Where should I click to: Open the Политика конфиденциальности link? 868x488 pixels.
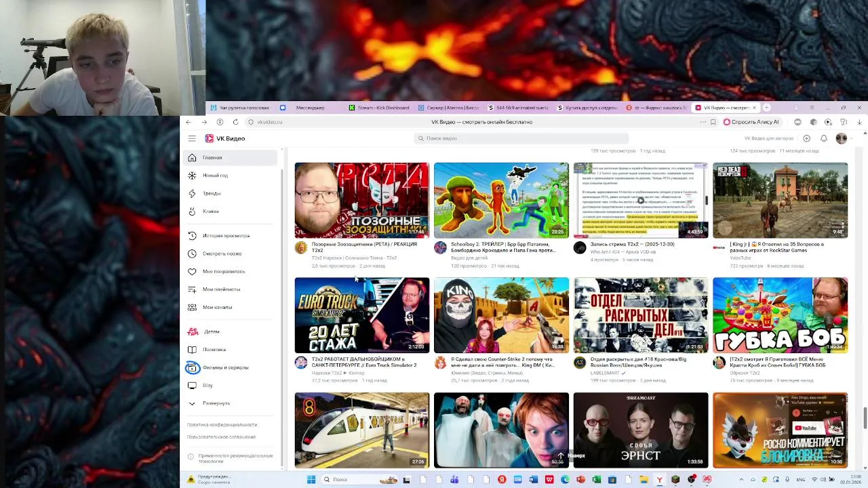(x=222, y=425)
